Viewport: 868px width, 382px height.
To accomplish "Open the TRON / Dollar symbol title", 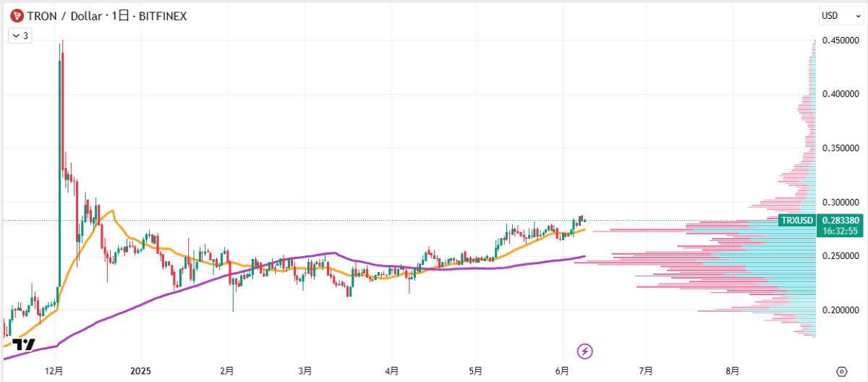I will pos(64,15).
